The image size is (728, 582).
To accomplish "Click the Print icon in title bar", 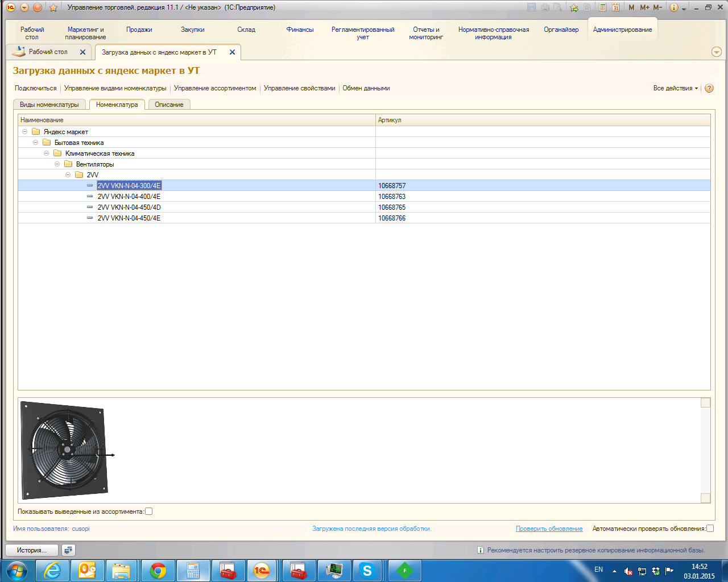I will click(x=545, y=7).
